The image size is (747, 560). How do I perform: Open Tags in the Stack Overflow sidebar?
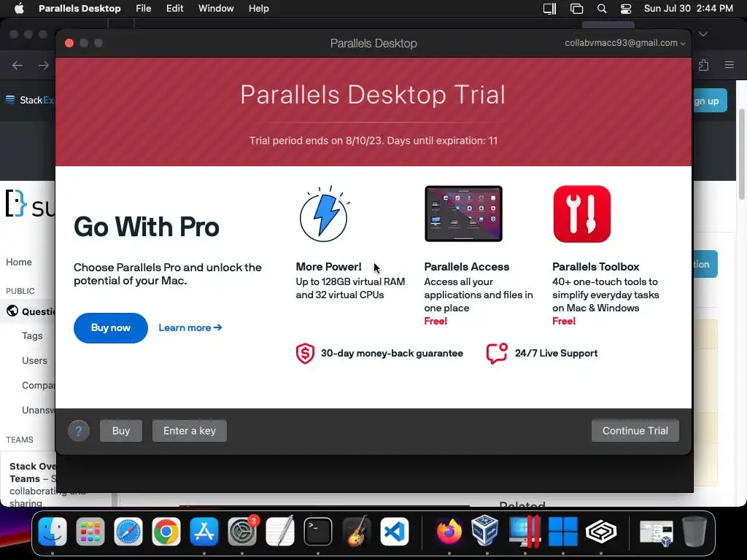click(32, 335)
